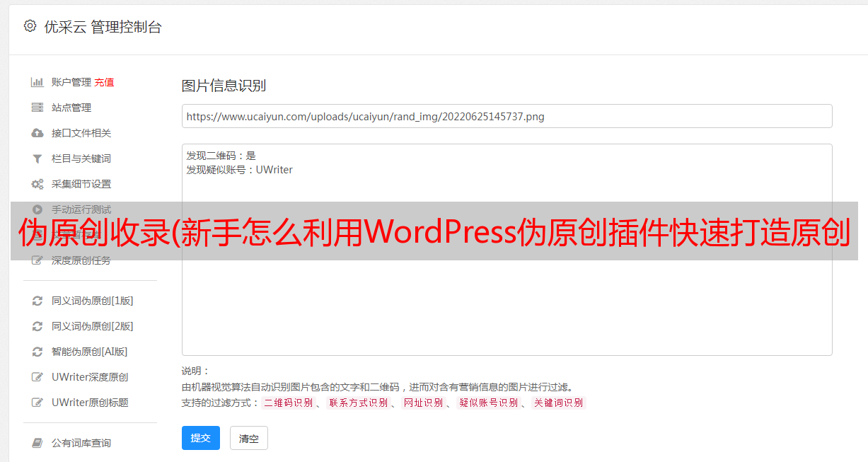Click the 二维码识别 filter tag
This screenshot has height=462, width=868.
(x=288, y=403)
